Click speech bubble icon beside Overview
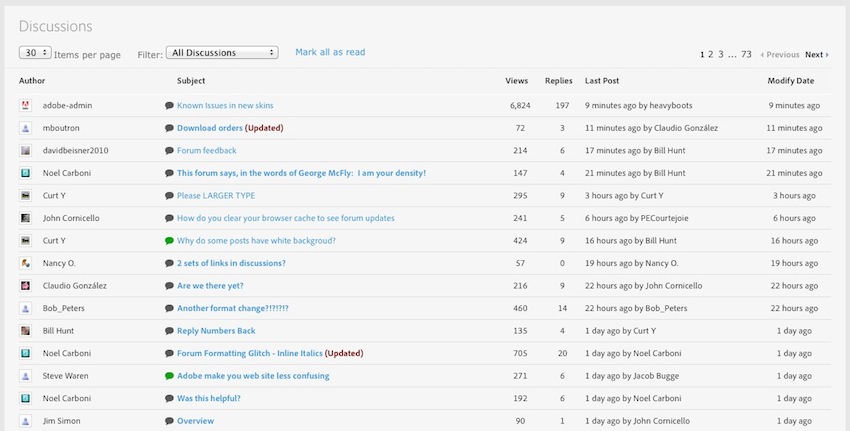The height and width of the screenshot is (431, 850). point(169,421)
